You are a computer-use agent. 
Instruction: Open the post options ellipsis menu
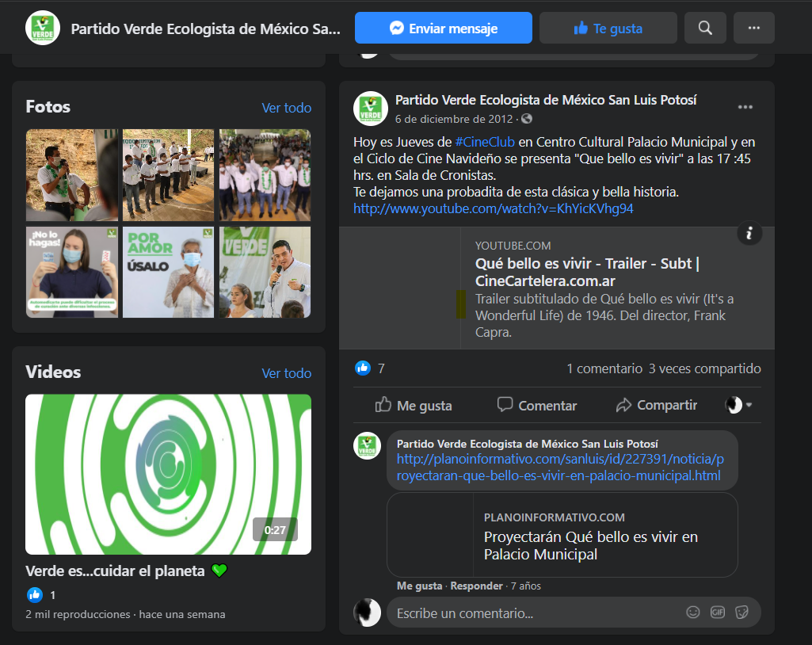point(745,107)
